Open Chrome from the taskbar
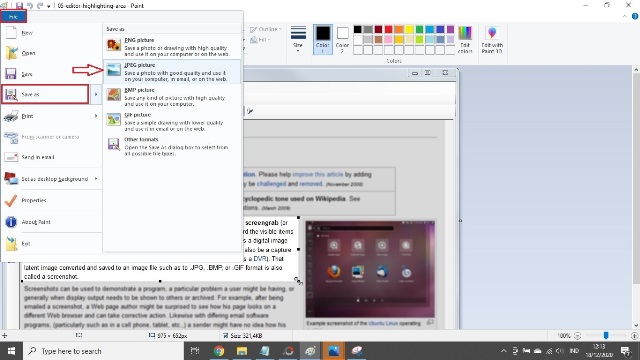This screenshot has height=360, width=640. (219, 351)
